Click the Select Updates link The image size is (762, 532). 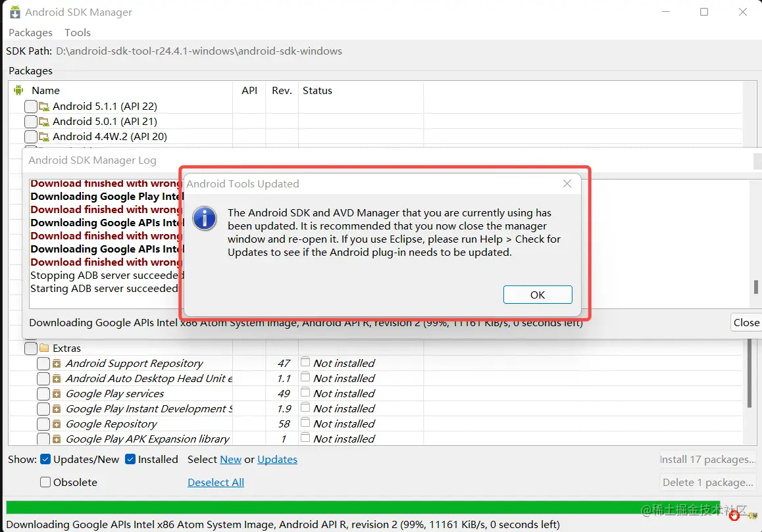(277, 460)
